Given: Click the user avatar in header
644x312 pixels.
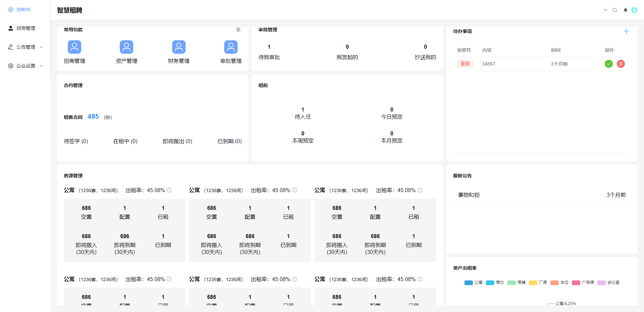Looking at the screenshot, I should pos(634,10).
